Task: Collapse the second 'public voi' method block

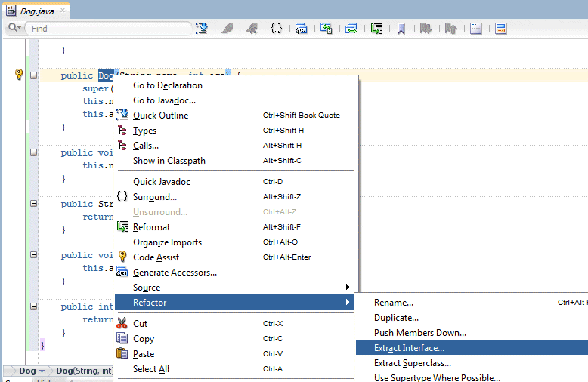Action: click(34, 254)
